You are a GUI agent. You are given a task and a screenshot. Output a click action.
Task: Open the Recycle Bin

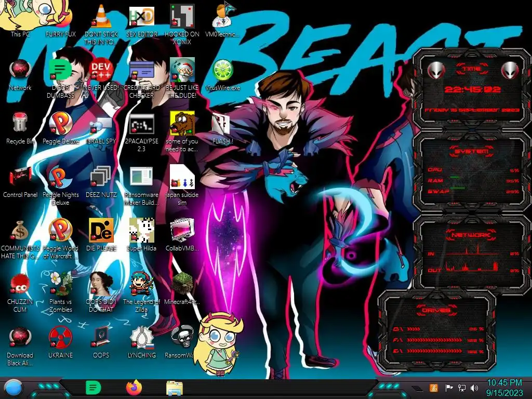[20, 123]
